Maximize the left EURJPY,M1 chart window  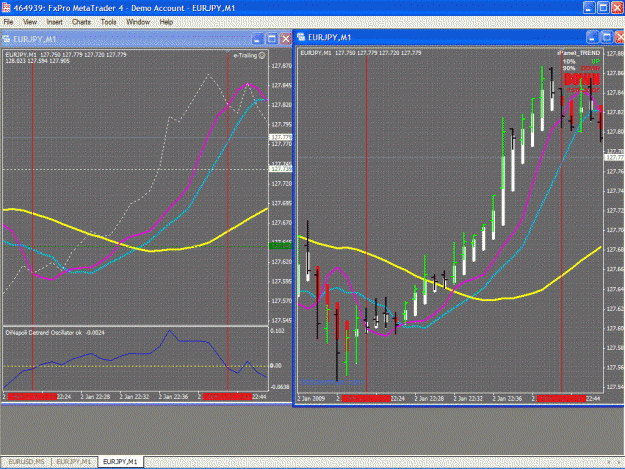pos(272,39)
